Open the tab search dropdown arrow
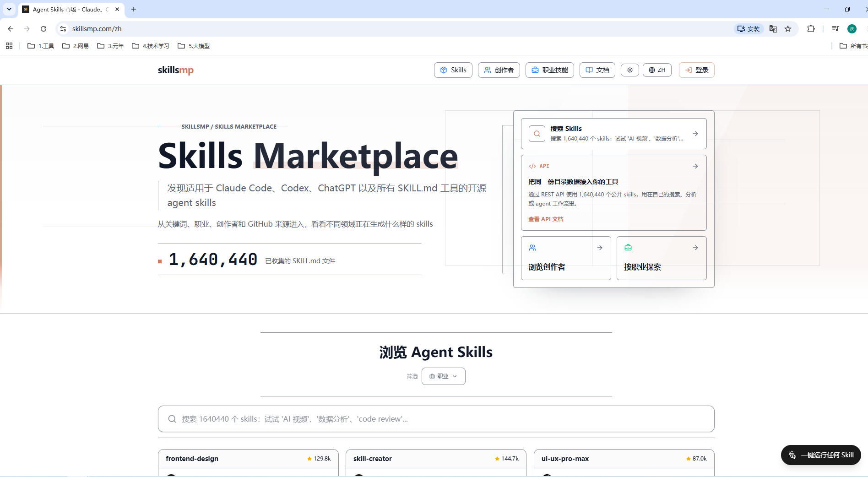Screen dimensions: 868x477 (9, 9)
